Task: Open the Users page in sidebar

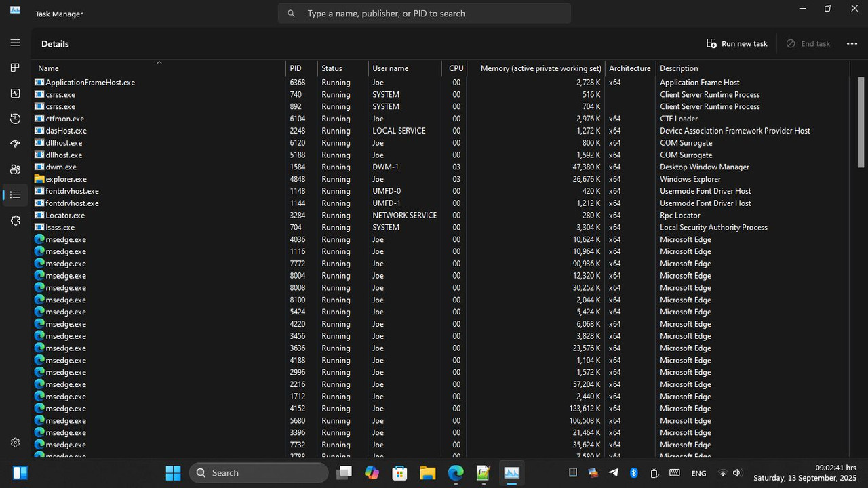Action: [15, 169]
